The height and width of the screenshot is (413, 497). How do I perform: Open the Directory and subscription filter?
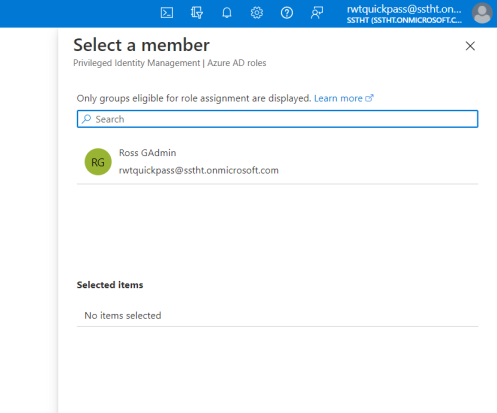(x=197, y=13)
